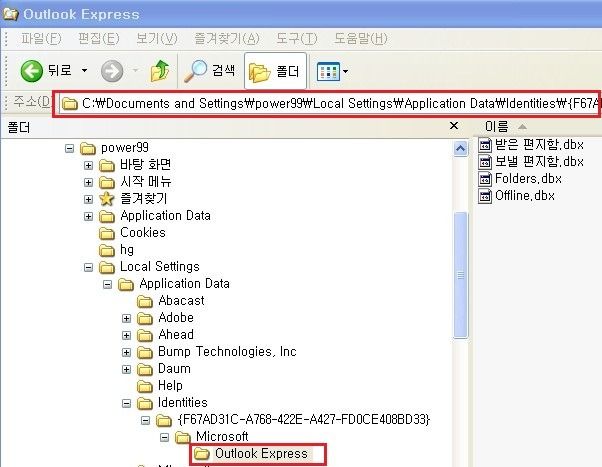Collapse the Identities tree node

point(126,403)
